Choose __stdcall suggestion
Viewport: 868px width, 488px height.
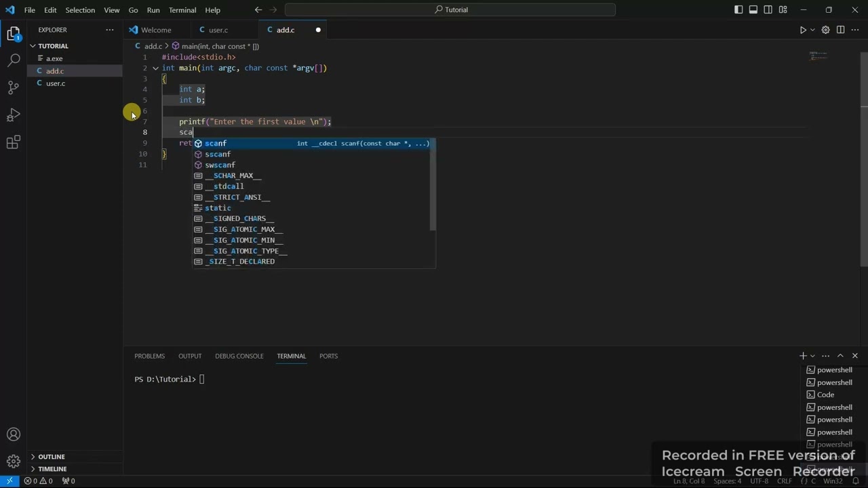[x=312, y=186]
